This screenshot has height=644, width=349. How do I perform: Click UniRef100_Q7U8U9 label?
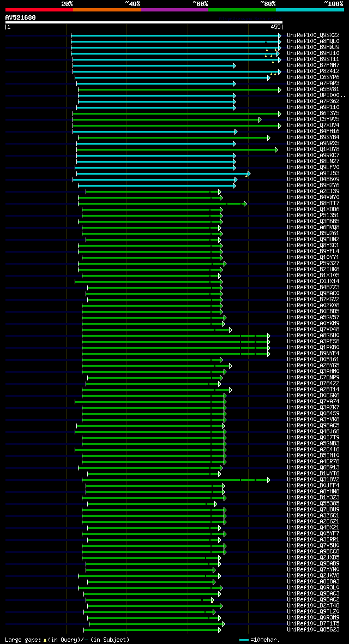[313, 509]
